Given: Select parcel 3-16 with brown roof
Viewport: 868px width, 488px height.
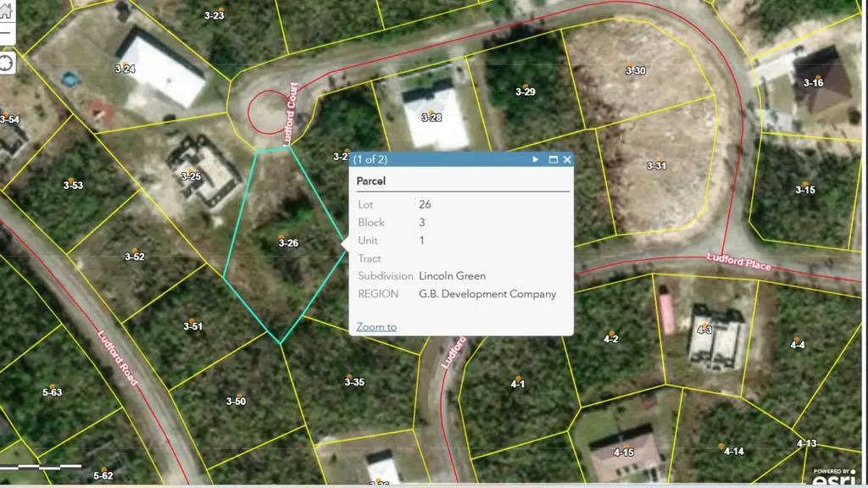Looking at the screenshot, I should coord(813,82).
